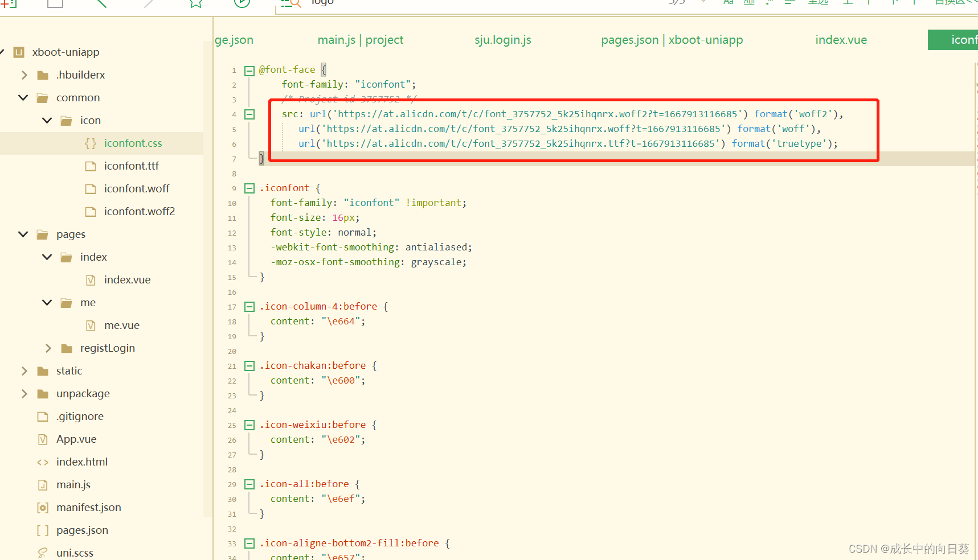Switch to the ge.json tab
The image size is (978, 560).
(234, 40)
